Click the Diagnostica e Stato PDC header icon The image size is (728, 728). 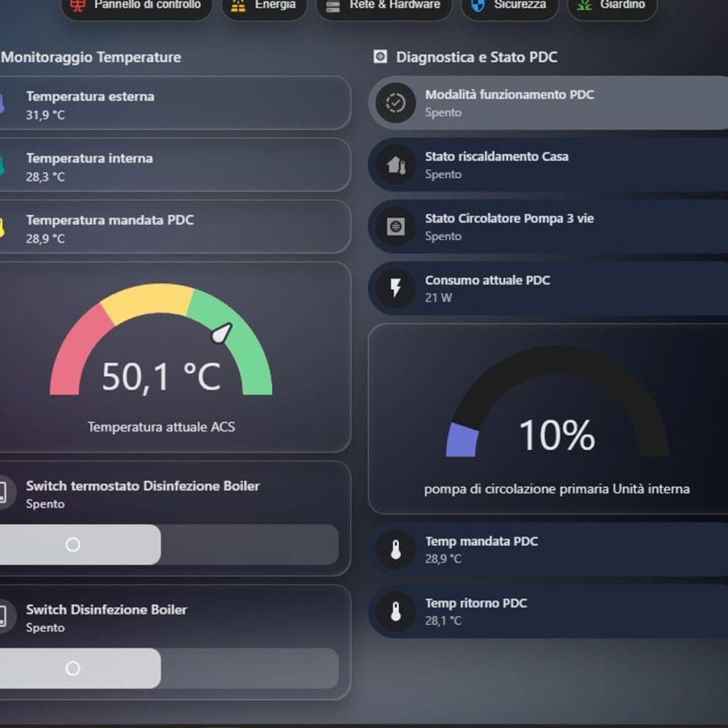380,57
